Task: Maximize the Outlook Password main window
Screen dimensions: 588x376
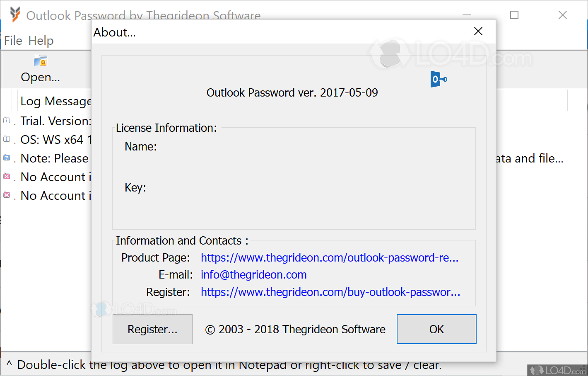Action: pos(514,15)
